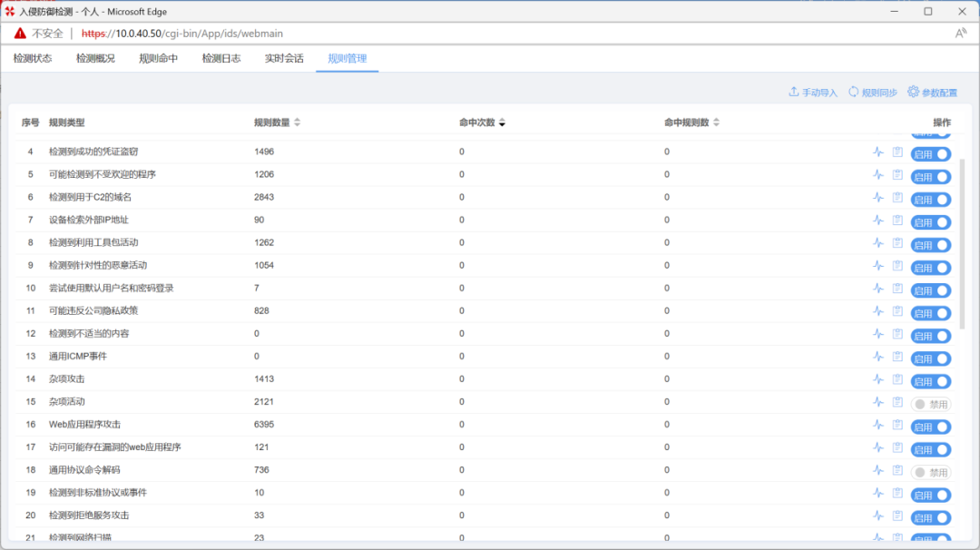This screenshot has width=980, height=550.
Task: Select the 规则管理 tab
Action: 348,58
